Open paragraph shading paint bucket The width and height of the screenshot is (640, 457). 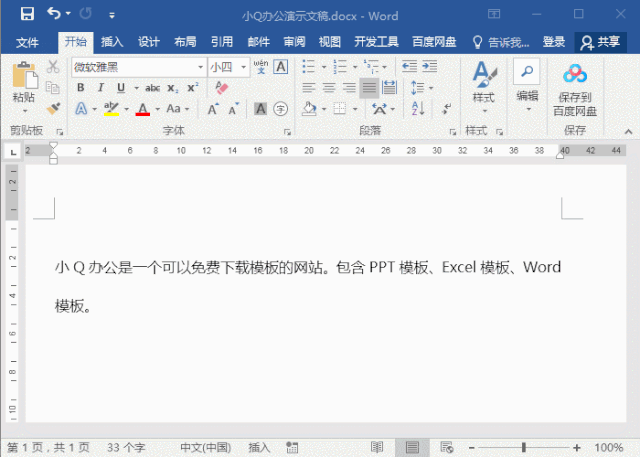click(x=309, y=109)
